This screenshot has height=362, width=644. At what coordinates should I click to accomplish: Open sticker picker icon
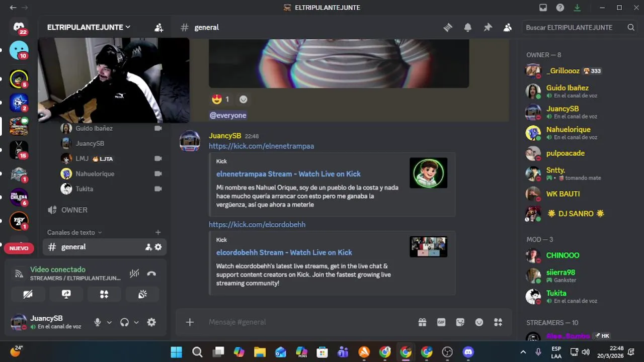(460, 322)
